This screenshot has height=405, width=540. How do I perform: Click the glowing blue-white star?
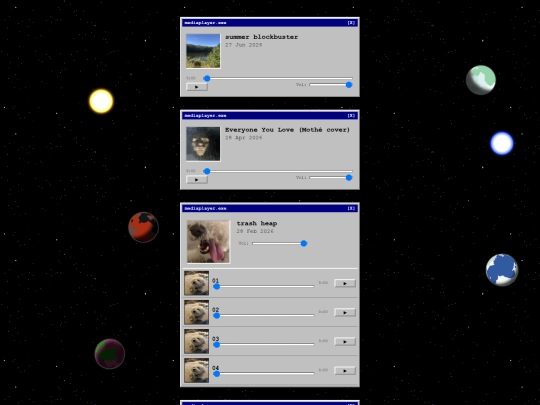click(x=502, y=143)
